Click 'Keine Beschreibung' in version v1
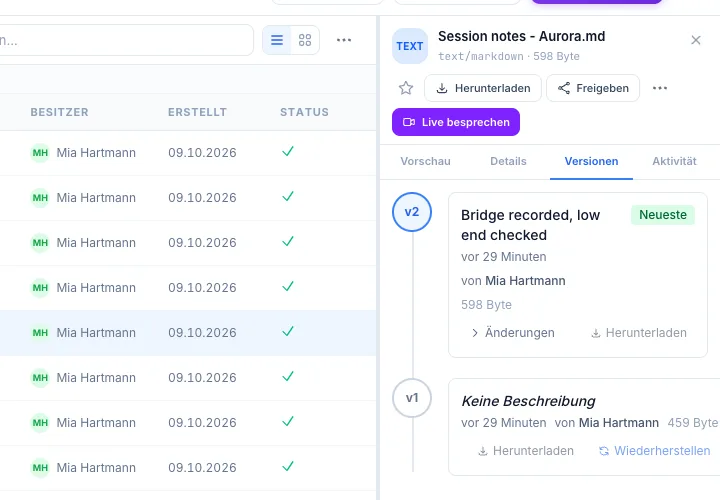 click(528, 401)
